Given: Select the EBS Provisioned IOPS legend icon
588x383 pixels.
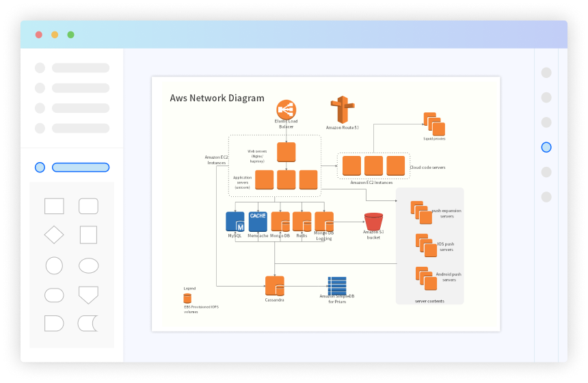Looking at the screenshot, I should point(187,298).
